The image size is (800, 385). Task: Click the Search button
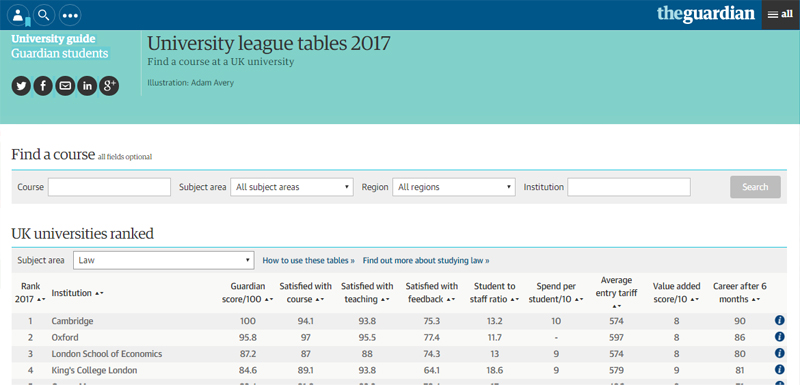[755, 187]
